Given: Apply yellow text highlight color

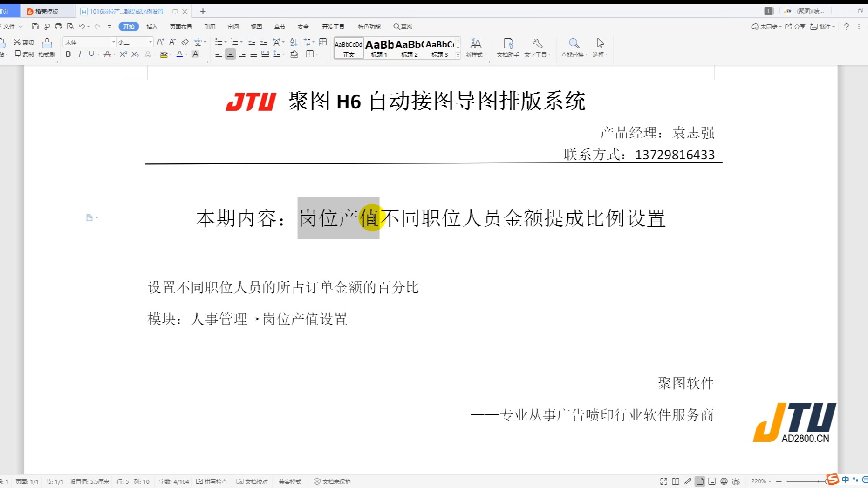Looking at the screenshot, I should [x=164, y=54].
